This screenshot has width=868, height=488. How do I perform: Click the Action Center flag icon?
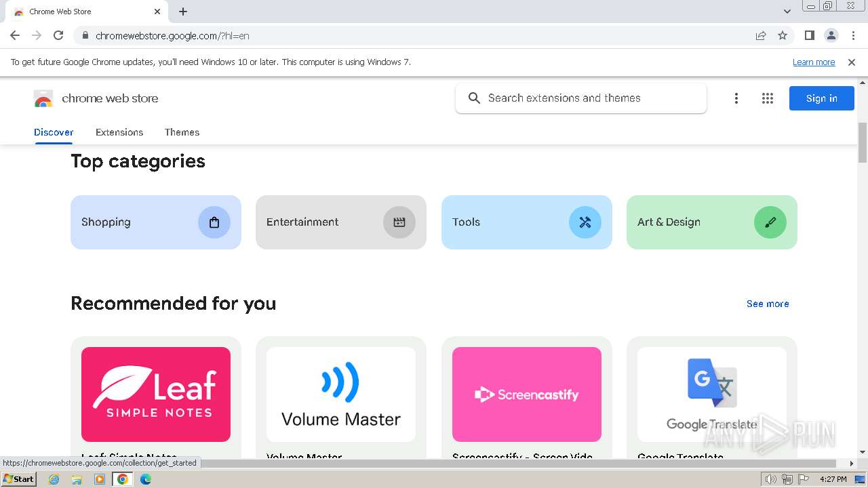tap(803, 479)
